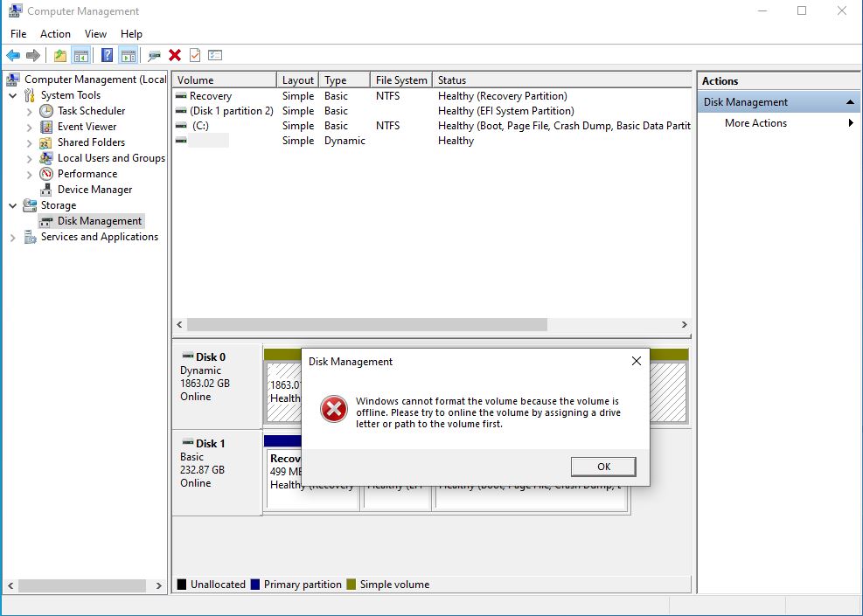863x616 pixels.
Task: Sort by the Volume column header
Action: pyautogui.click(x=225, y=80)
